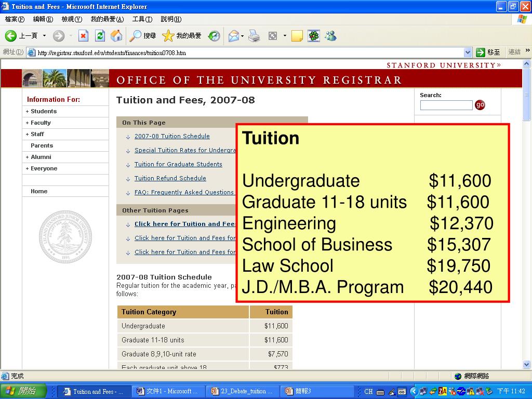Viewport: 532px width, 399px height.
Task: Switch to 23_Debate_tuition PowerPoint taskbar window
Action: (243, 392)
